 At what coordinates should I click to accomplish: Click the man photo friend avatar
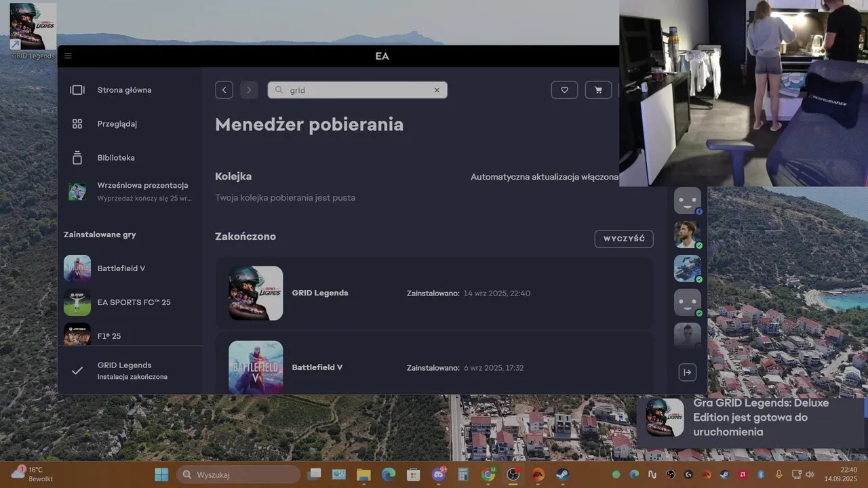[688, 235]
